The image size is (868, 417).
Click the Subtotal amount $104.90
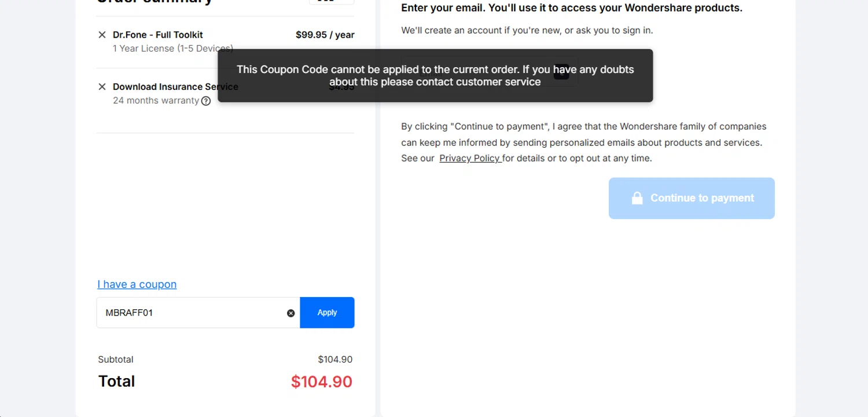click(335, 360)
